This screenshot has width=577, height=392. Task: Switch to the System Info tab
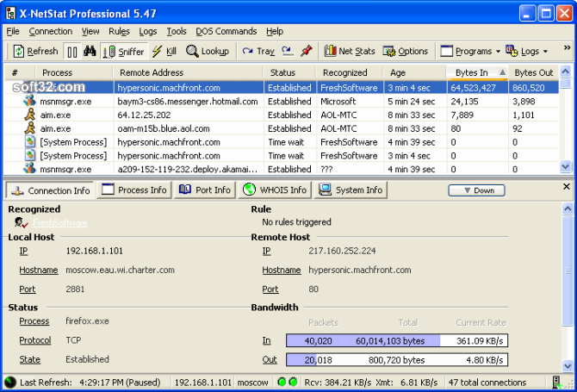click(351, 190)
